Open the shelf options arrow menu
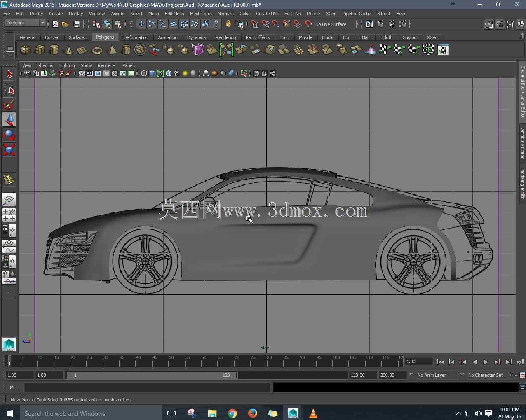This screenshot has width=526, height=420. 10,55
